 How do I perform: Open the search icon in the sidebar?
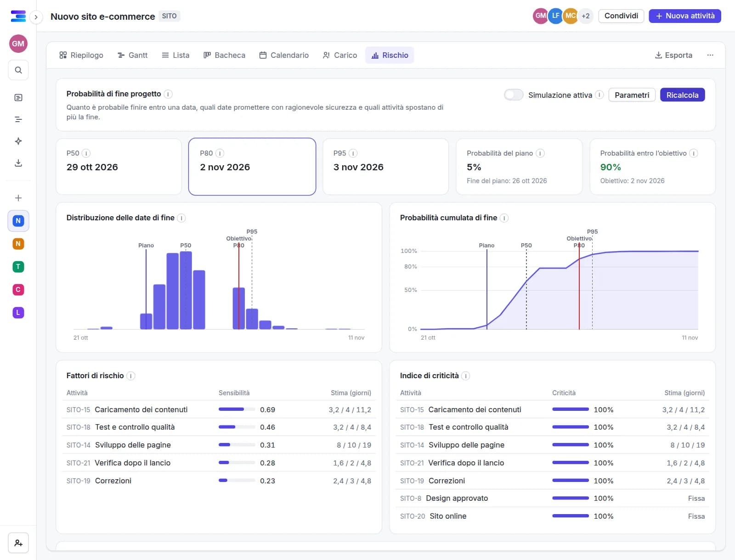point(18,70)
